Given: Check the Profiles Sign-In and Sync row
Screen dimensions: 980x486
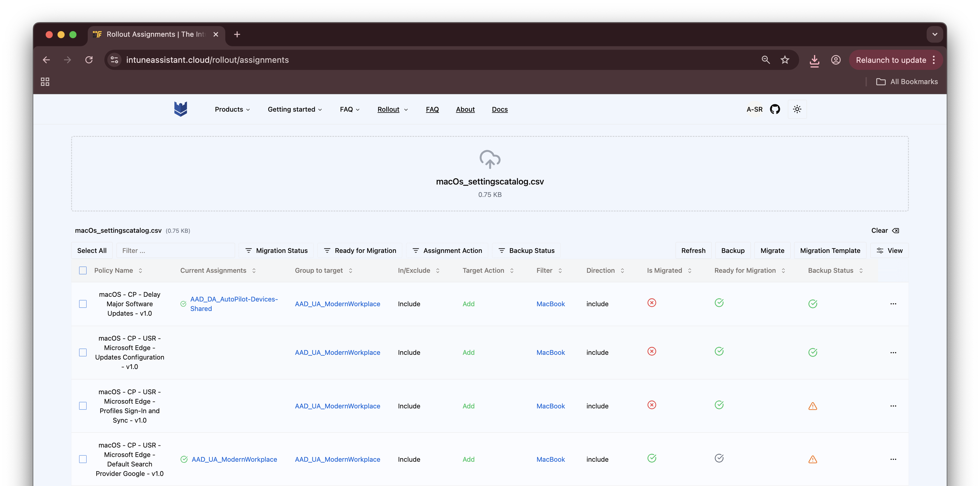Looking at the screenshot, I should (83, 406).
